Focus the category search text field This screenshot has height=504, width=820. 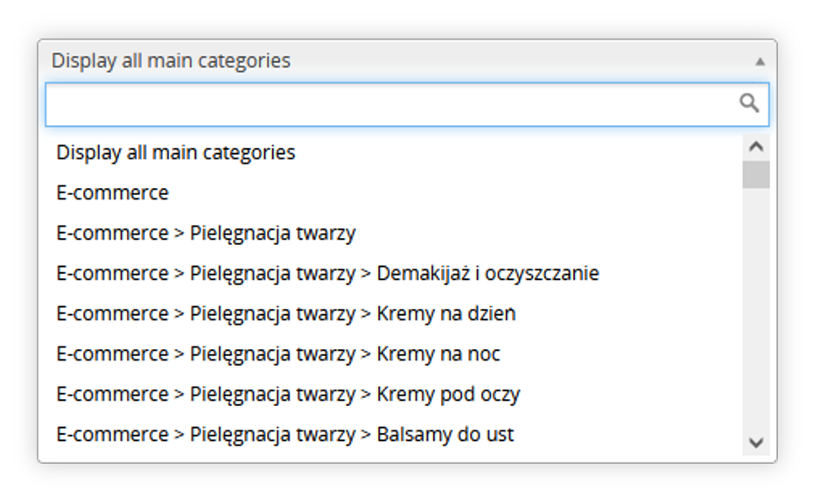(407, 104)
